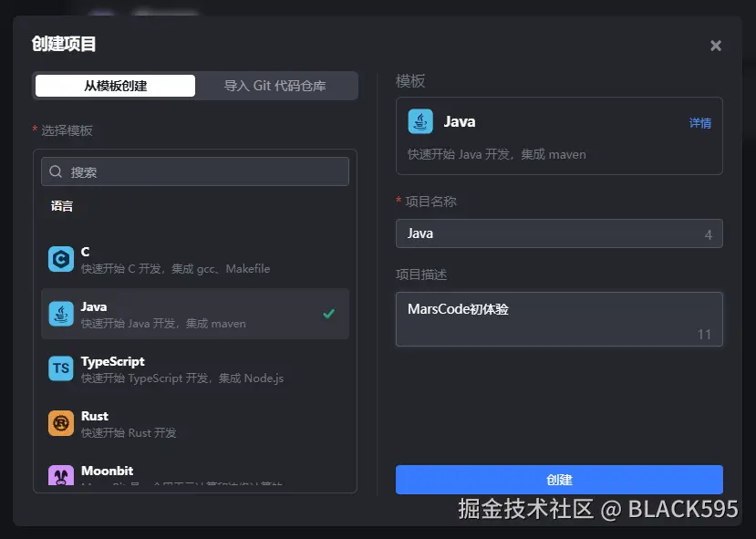Click the 创建 button

(x=559, y=480)
